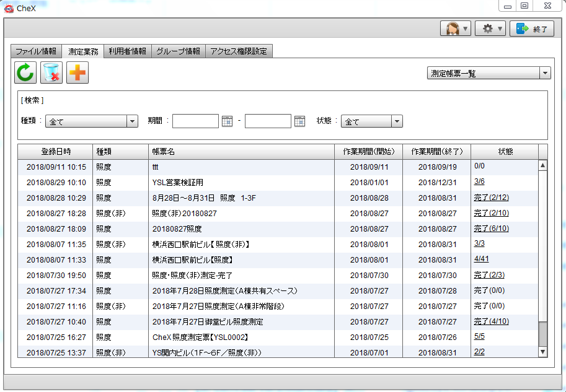Select 横浜西口駅前ビル【照度】 row
This screenshot has width=566, height=392.
coord(278,260)
